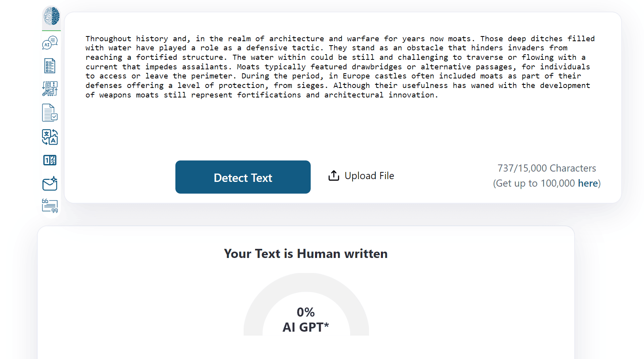Follow the 'here' link for 100,000 characters
Image resolution: width=644 pixels, height=359 pixels.
pos(588,183)
